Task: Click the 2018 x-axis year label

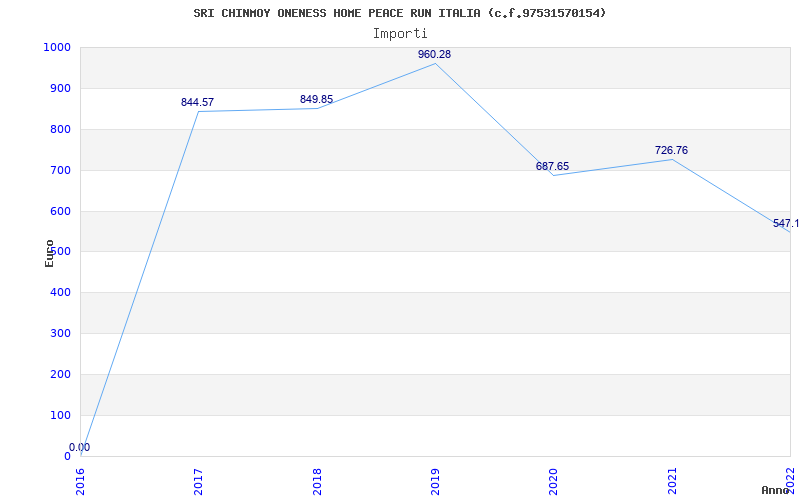Action: coord(317,482)
